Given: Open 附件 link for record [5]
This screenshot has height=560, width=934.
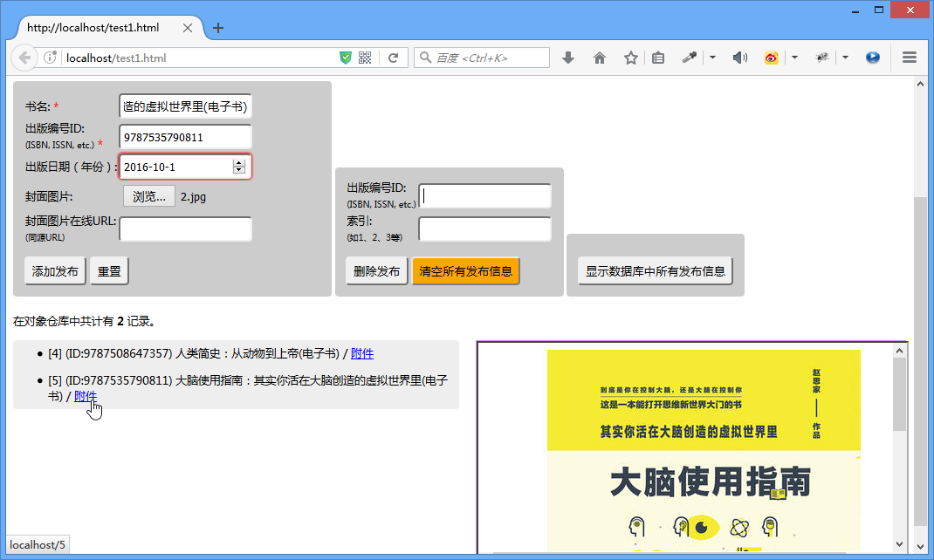Looking at the screenshot, I should pos(86,396).
